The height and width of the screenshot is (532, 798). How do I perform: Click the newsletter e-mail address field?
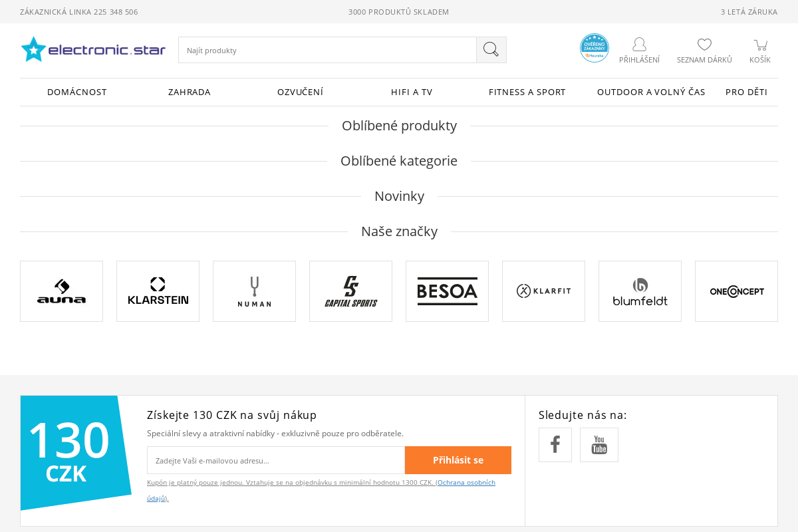tap(275, 460)
